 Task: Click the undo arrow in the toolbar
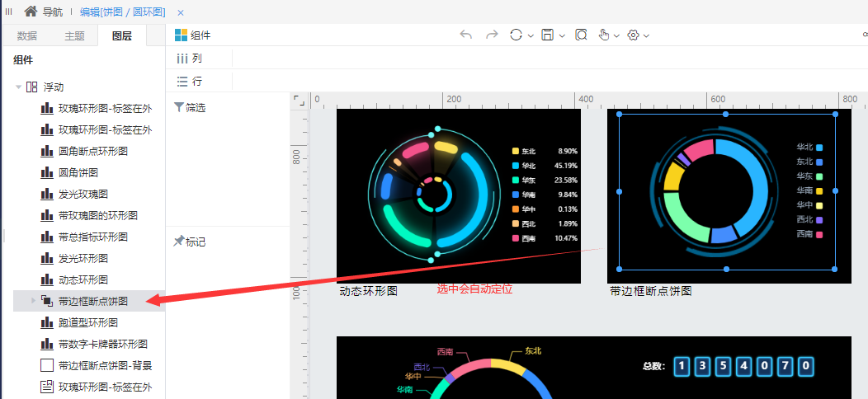466,35
